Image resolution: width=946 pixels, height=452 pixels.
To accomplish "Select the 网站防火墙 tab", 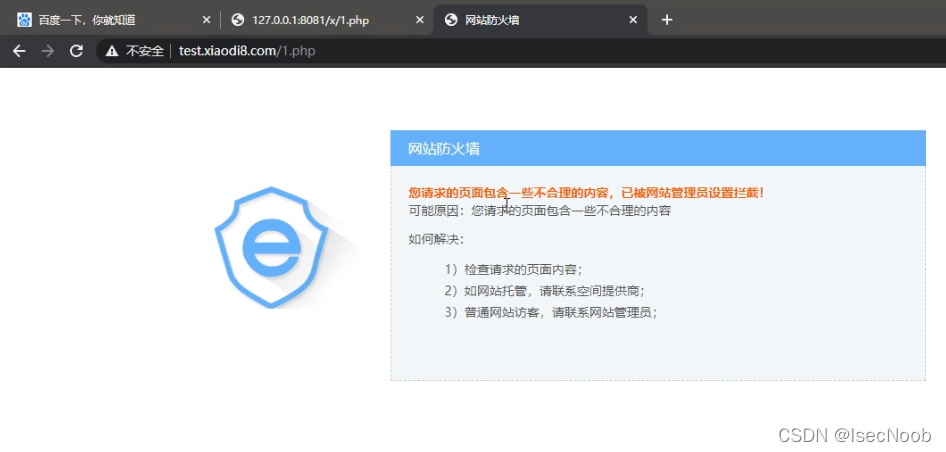I will click(x=540, y=20).
